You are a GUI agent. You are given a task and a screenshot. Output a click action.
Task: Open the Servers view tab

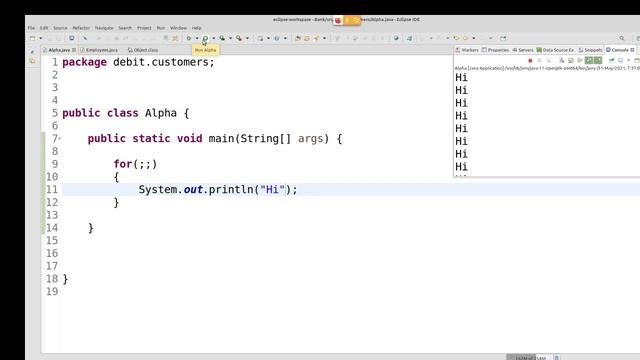[523, 50]
